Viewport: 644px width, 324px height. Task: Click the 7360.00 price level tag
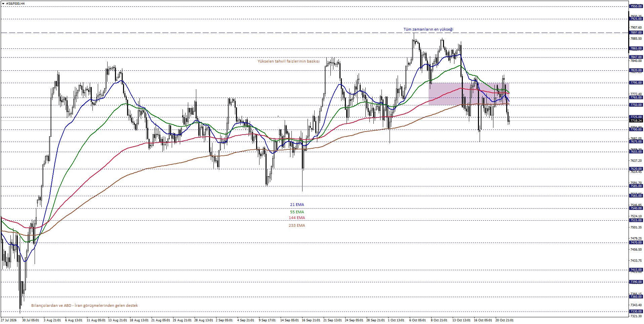(636, 297)
